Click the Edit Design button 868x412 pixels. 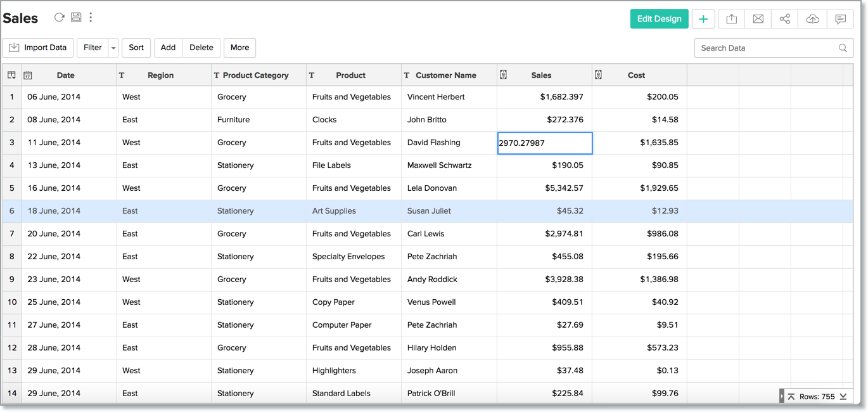[659, 19]
